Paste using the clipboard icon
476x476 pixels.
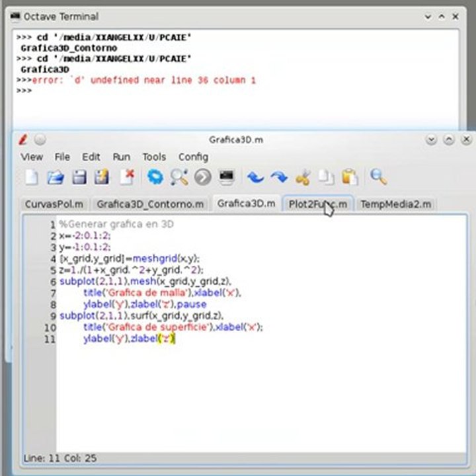click(x=350, y=177)
